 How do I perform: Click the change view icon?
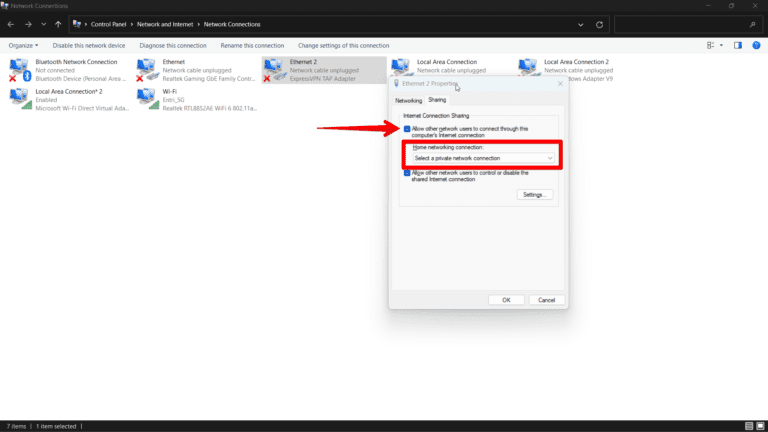tap(710, 45)
